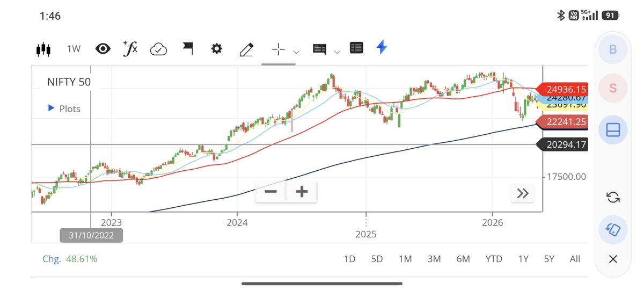Expand the crosshair tool dropdown arrow
The image size is (644, 290).
tap(296, 52)
